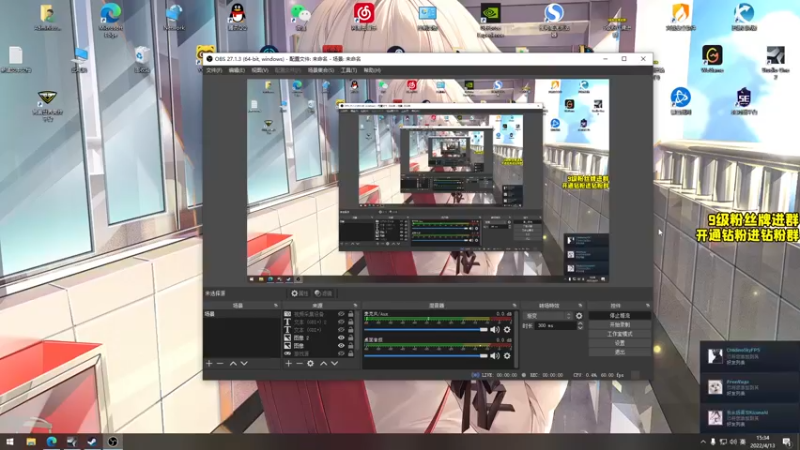Screen dimensions: 800x450
Task: Click the 停止推流 button
Action: (x=619, y=316)
